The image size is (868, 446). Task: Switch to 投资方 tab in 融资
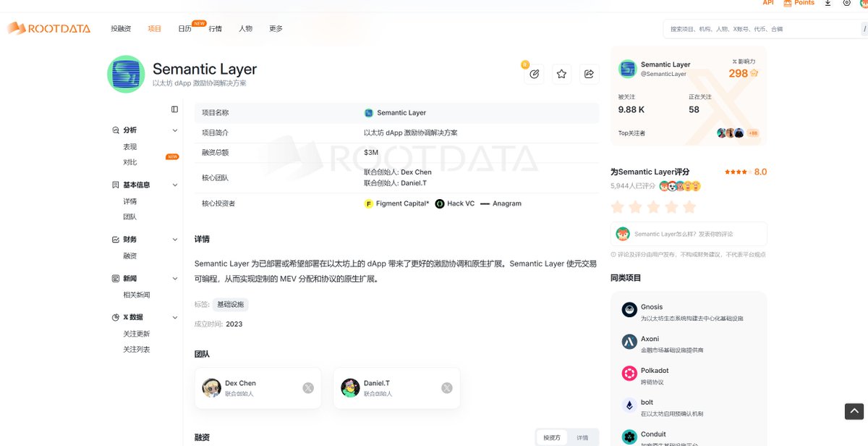click(552, 437)
